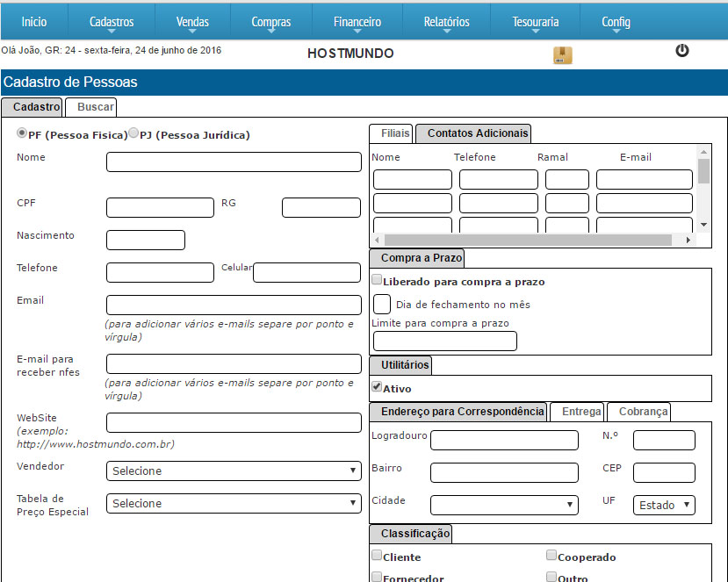Choose a state in the UF dropdown
Image resolution: width=728 pixels, height=582 pixels.
tap(664, 505)
